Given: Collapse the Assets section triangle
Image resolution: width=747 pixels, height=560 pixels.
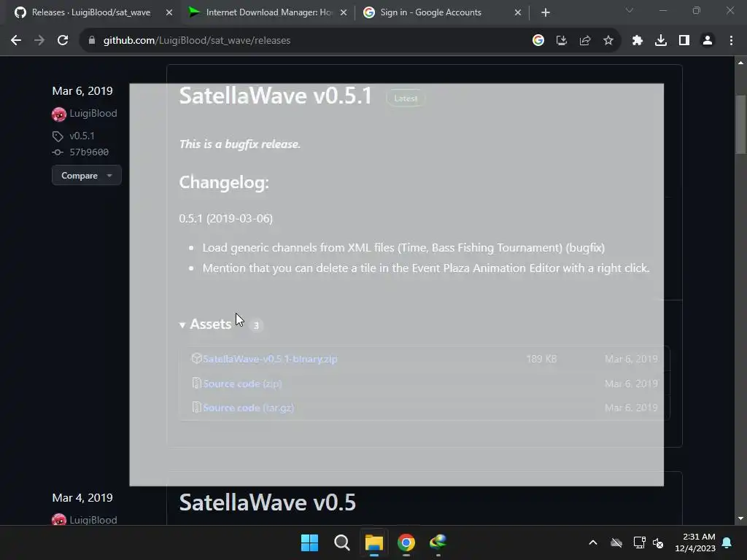Looking at the screenshot, I should click(x=182, y=325).
